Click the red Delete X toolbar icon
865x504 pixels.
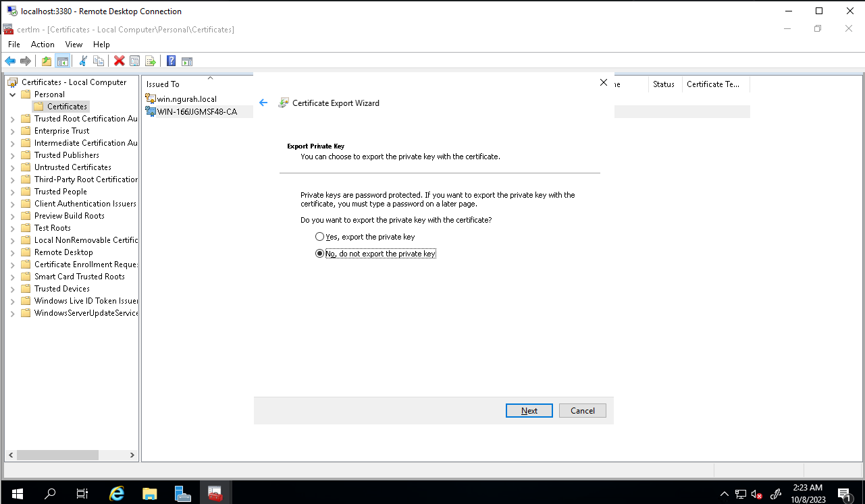coord(119,61)
